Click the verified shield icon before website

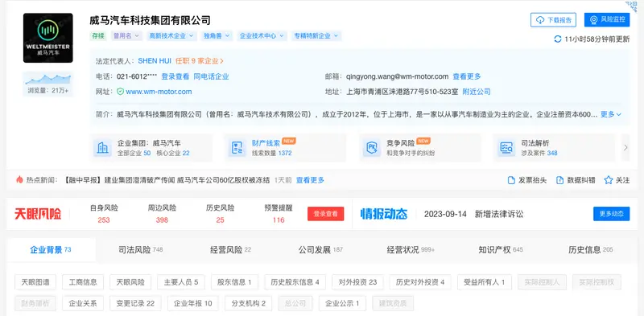tap(120, 92)
